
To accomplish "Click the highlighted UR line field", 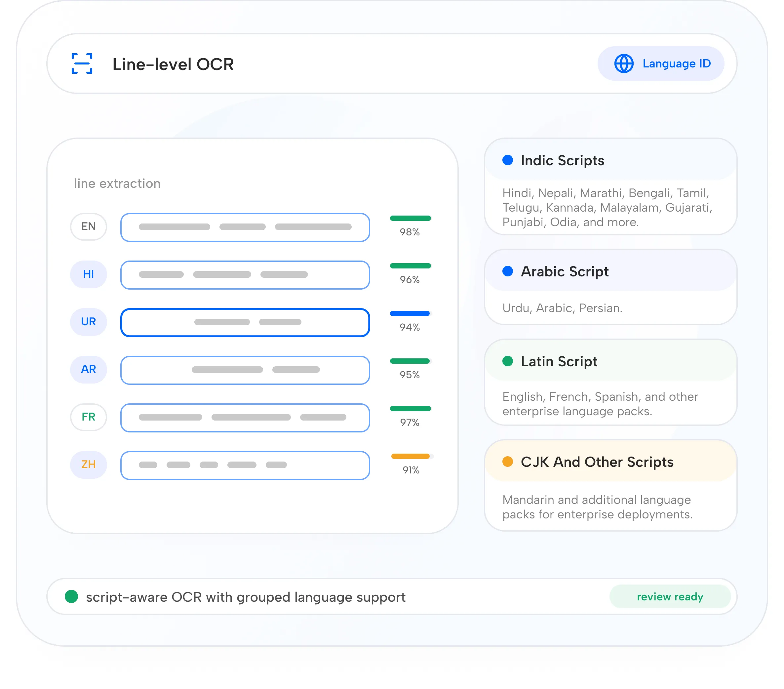I will pos(245,322).
